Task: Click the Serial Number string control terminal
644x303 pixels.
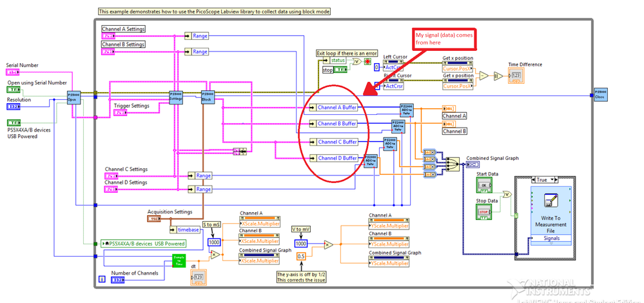Action: 13,72
